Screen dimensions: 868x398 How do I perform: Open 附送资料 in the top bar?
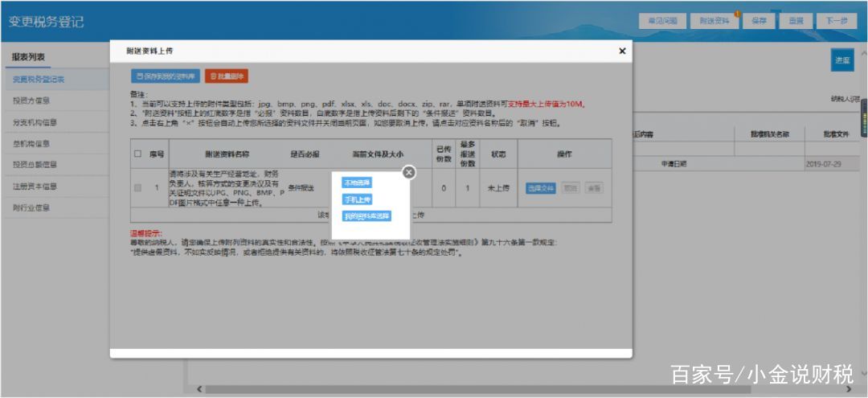coord(714,21)
